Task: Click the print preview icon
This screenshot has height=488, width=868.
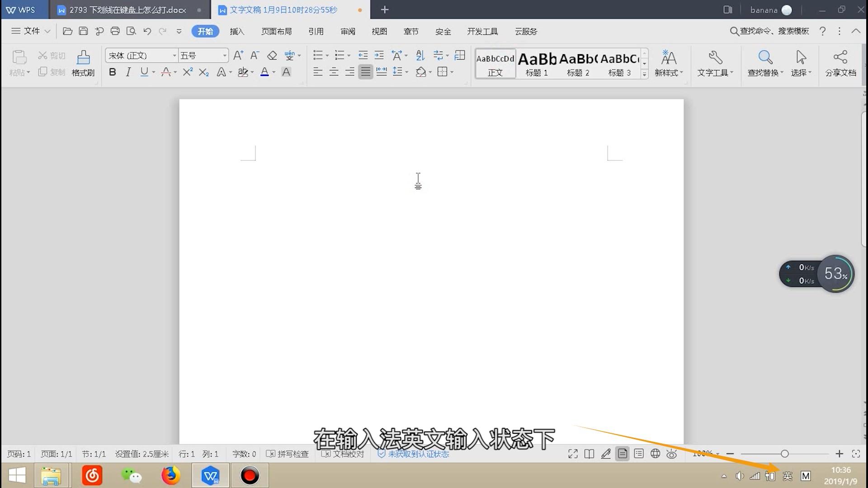Action: pos(131,31)
